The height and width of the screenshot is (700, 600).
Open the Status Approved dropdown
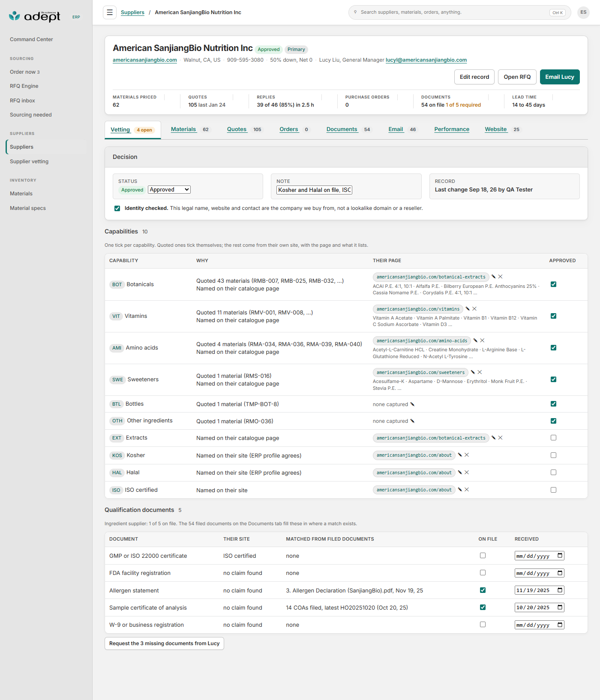pos(169,190)
